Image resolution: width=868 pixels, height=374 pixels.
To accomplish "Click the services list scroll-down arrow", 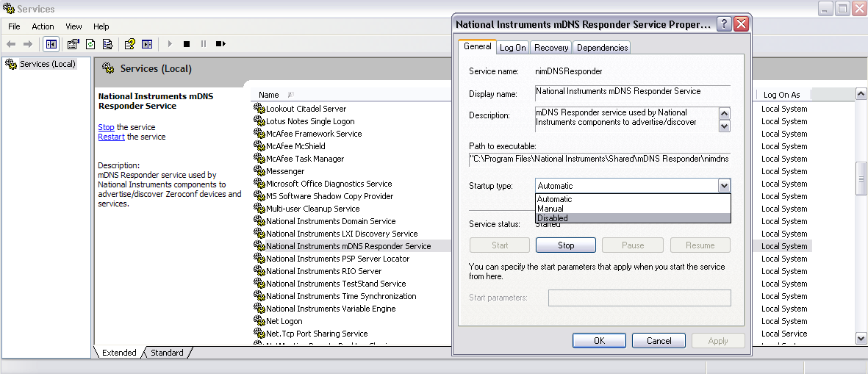I will point(861,339).
